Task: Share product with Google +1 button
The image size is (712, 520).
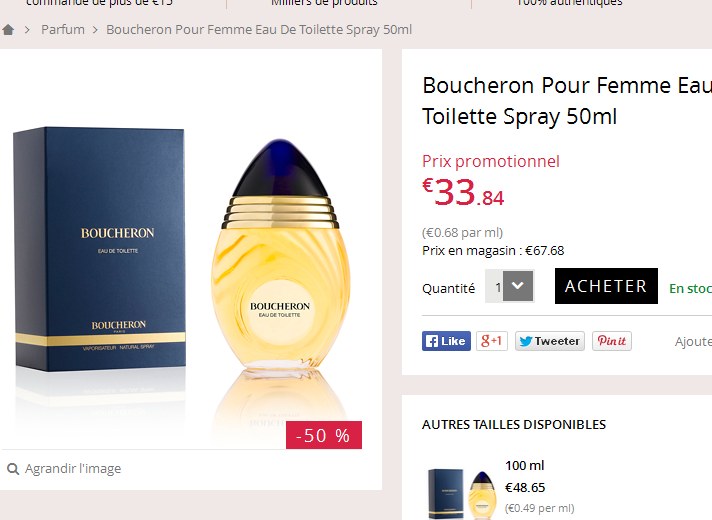Action: [x=492, y=341]
